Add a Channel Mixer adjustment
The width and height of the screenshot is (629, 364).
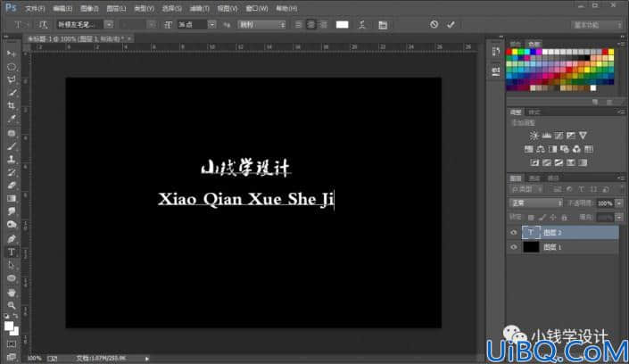(576, 149)
